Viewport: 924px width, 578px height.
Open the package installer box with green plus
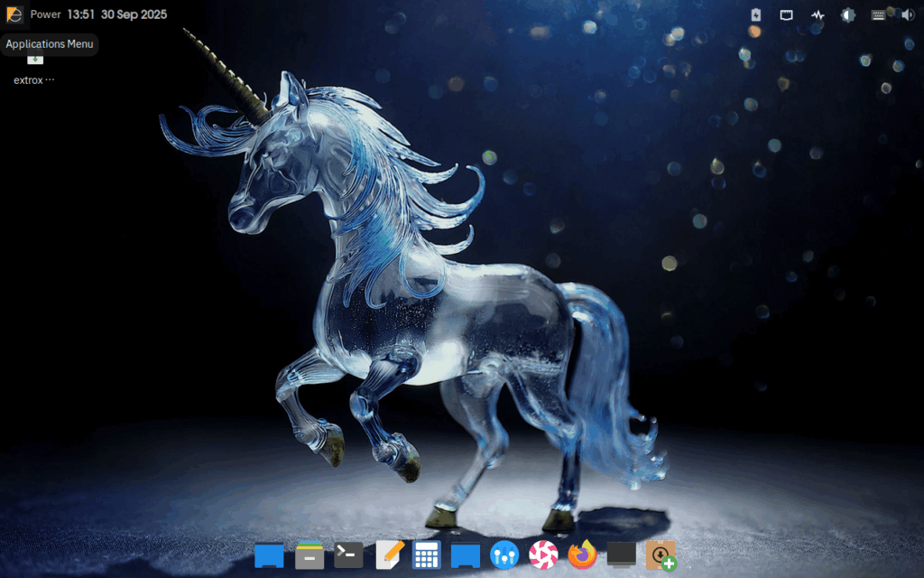(x=661, y=555)
